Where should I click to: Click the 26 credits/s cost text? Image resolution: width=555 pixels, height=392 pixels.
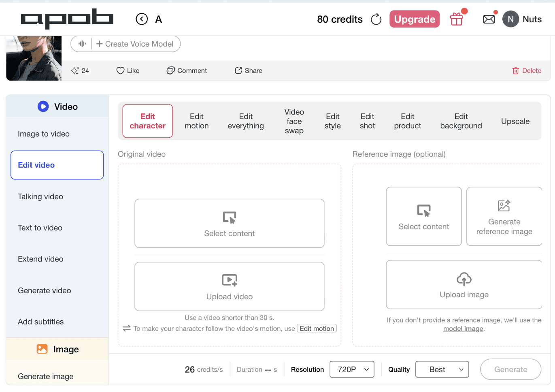pos(204,369)
